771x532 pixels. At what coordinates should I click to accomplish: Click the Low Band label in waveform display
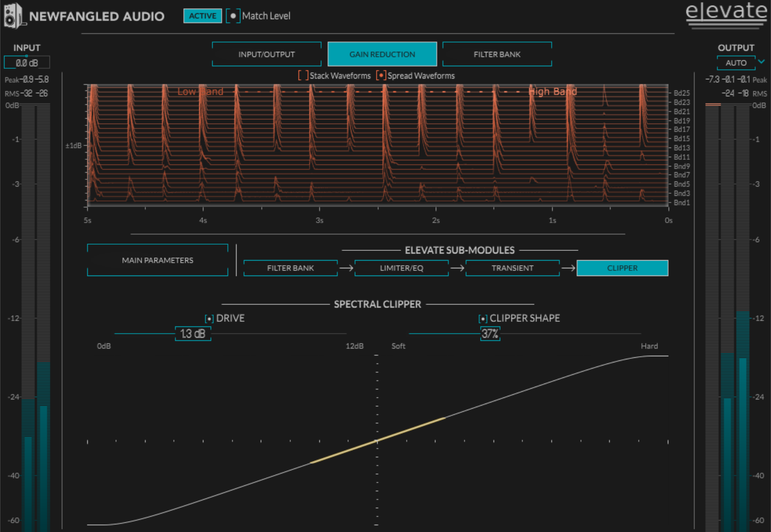tap(200, 91)
